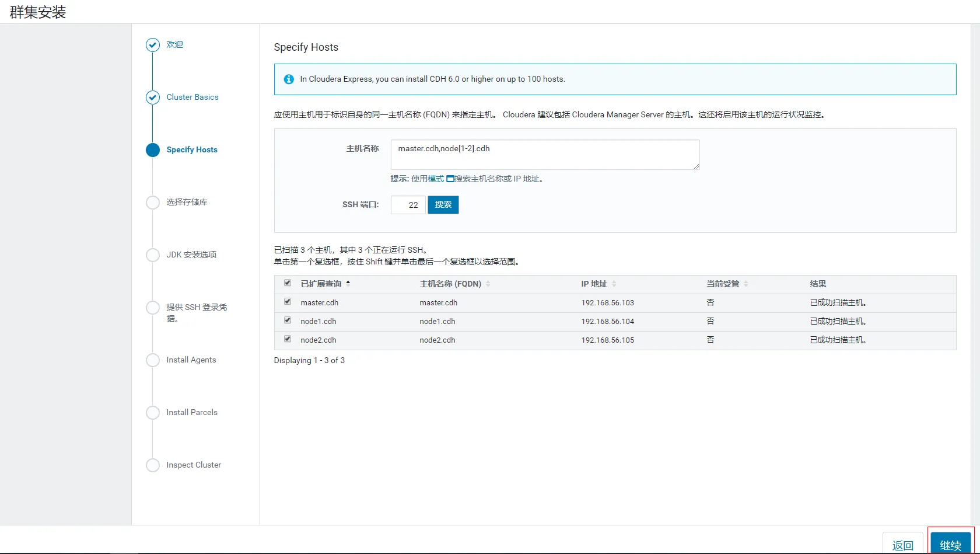This screenshot has height=554, width=980.
Task: Uncheck the node1.cdh host checkbox
Action: [x=288, y=320]
